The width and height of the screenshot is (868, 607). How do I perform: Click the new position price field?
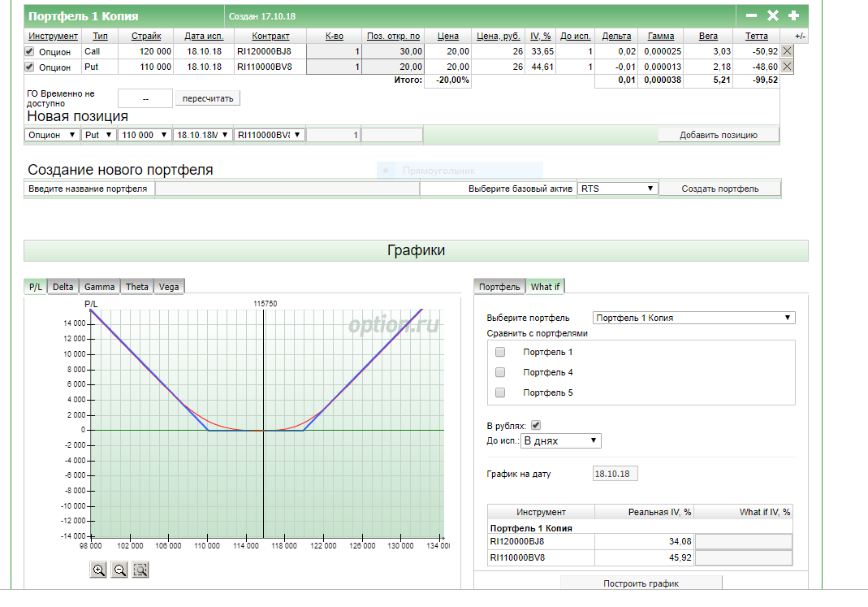pos(392,135)
